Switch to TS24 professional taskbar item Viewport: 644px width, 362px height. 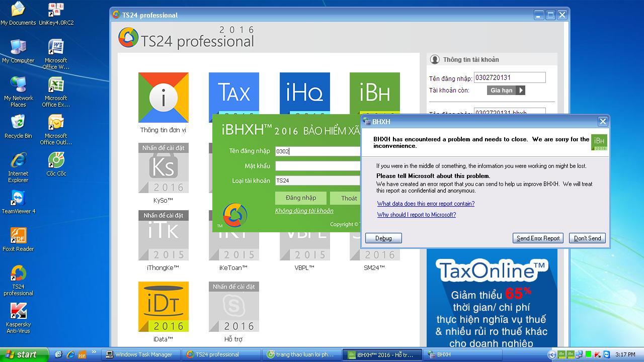pos(221,354)
